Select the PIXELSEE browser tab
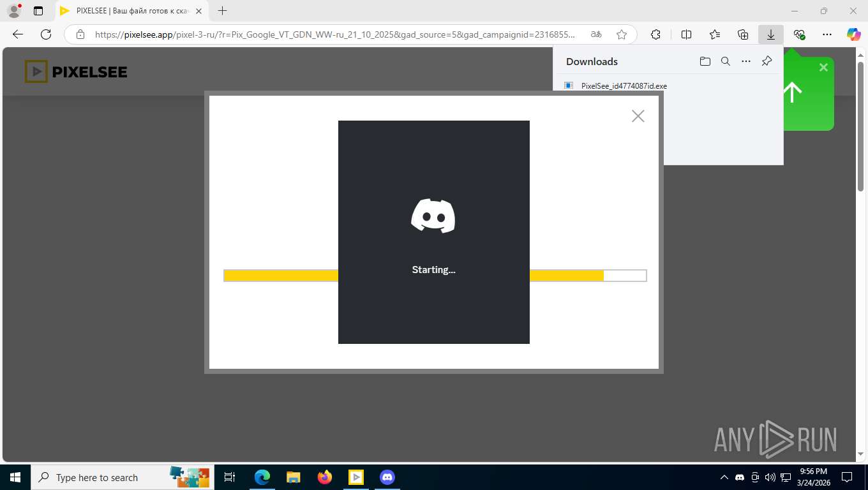This screenshot has width=868, height=490. click(132, 11)
